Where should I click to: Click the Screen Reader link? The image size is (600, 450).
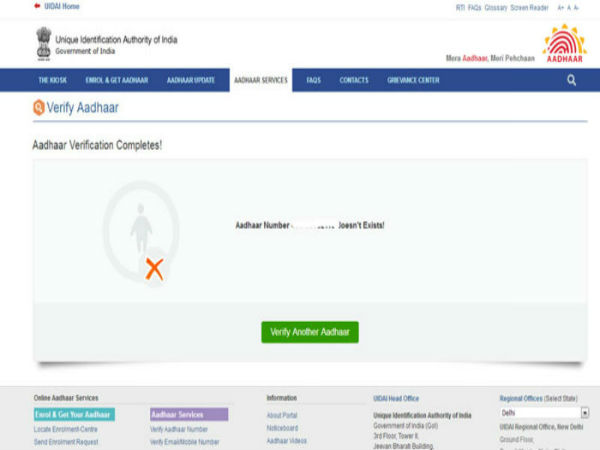pos(529,7)
